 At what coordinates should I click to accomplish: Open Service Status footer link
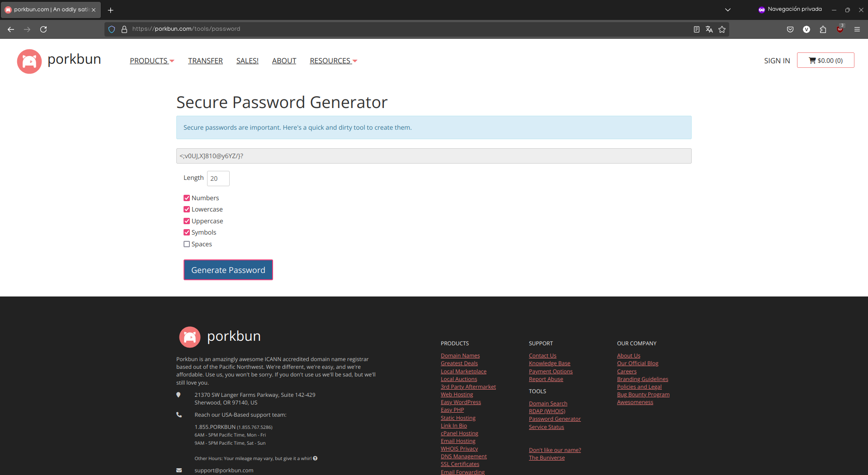(547, 427)
